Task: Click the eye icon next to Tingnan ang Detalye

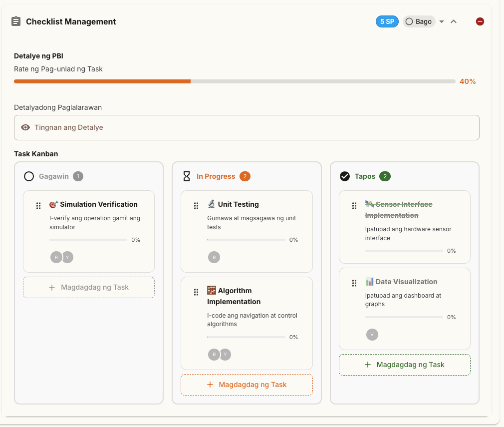Action: (25, 127)
